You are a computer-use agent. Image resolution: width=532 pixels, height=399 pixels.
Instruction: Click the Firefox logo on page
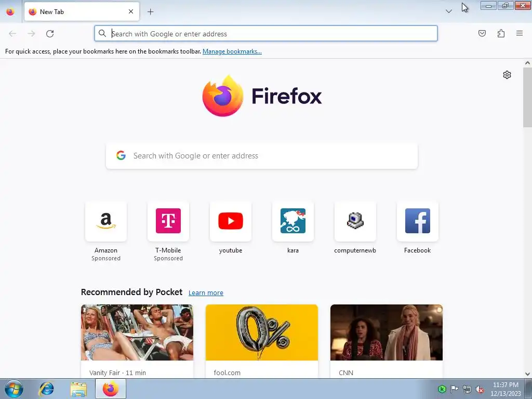262,96
